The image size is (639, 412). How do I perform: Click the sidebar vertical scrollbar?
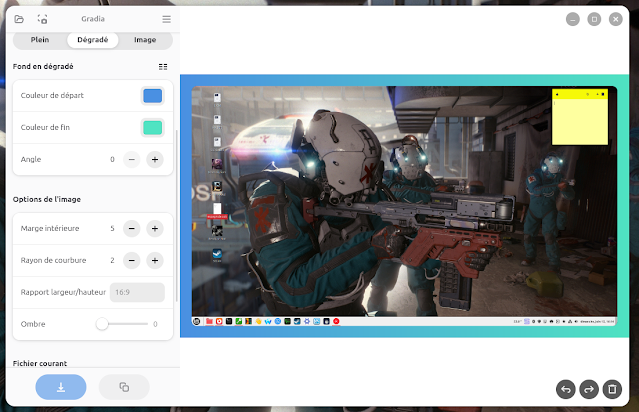pyautogui.click(x=176, y=216)
